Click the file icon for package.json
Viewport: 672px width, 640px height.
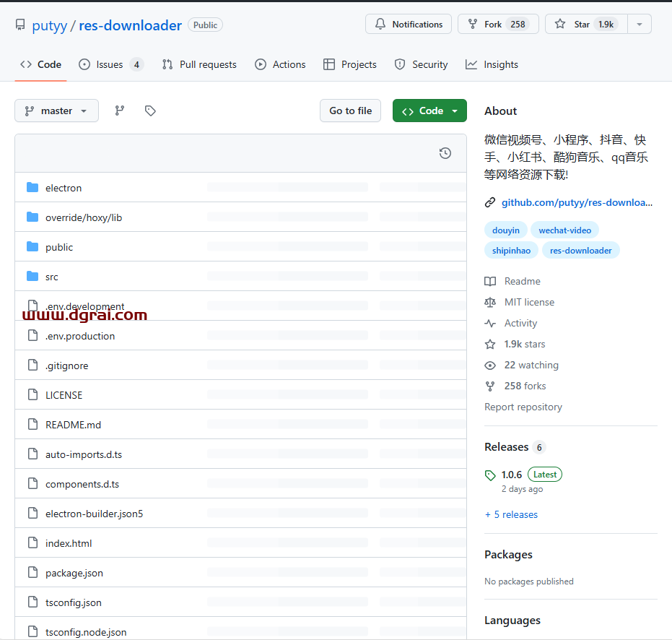pos(32,572)
